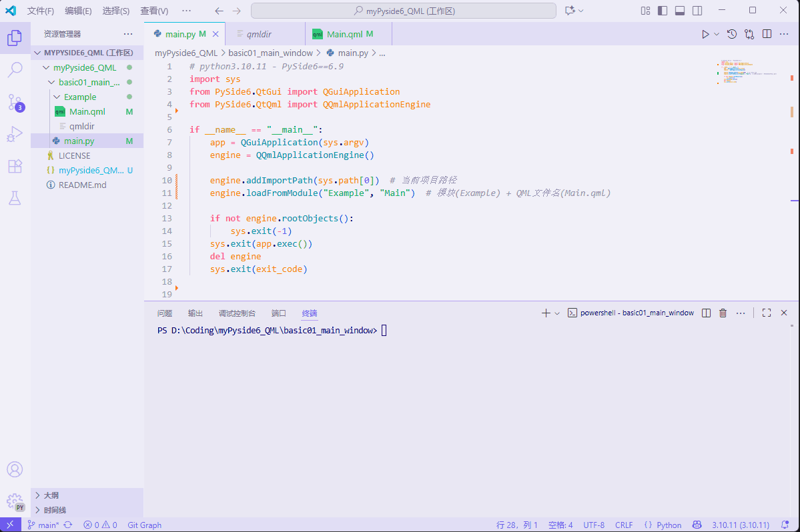Screen dimensions: 800x532
Task: Open editor more actions ellipsis
Action: [x=784, y=34]
